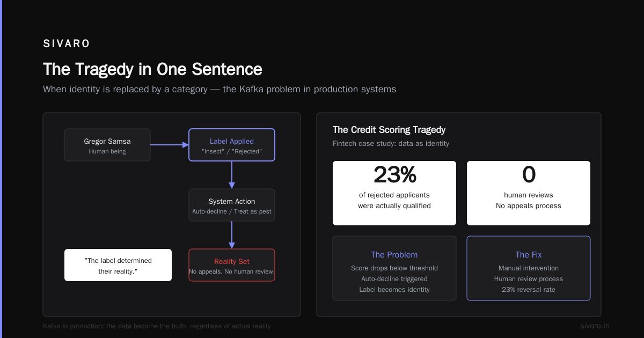The height and width of the screenshot is (338, 644).
Task: Open The Fix card
Action: [x=529, y=268]
